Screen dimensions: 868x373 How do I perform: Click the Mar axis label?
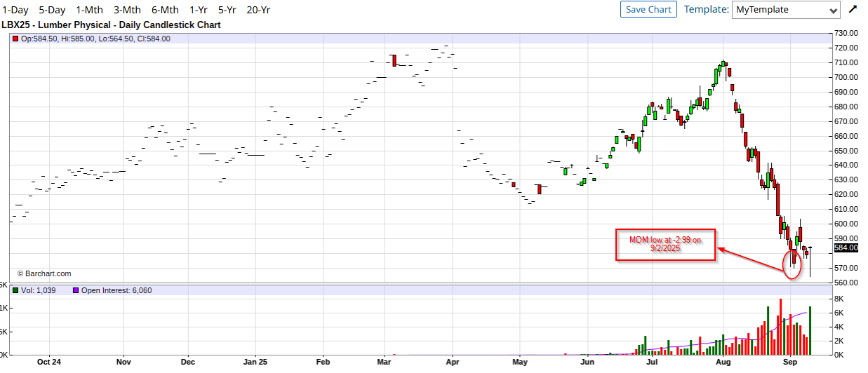[385, 362]
